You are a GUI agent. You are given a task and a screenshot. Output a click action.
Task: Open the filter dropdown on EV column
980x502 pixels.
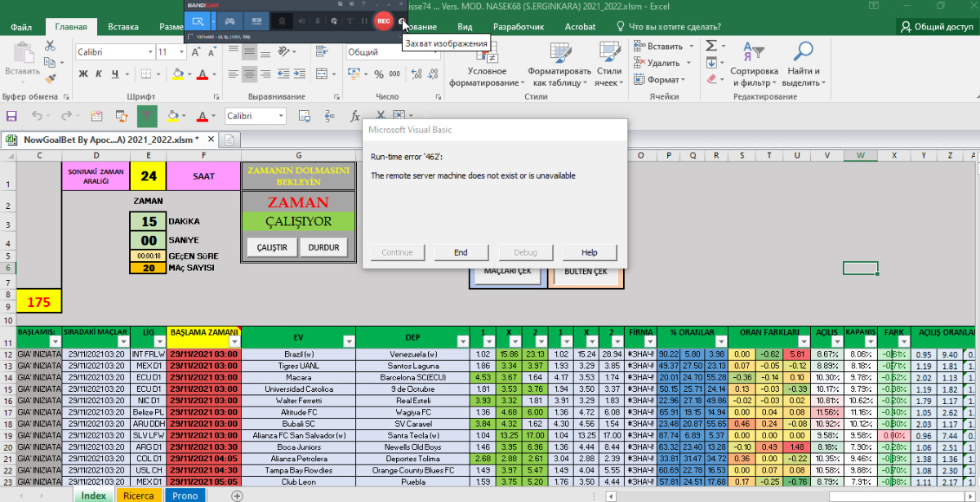pyautogui.click(x=349, y=341)
